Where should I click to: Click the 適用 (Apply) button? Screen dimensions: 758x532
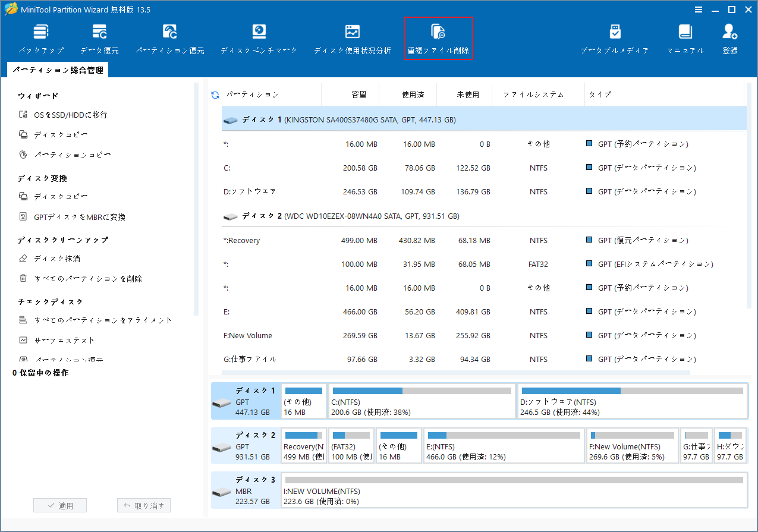point(59,505)
